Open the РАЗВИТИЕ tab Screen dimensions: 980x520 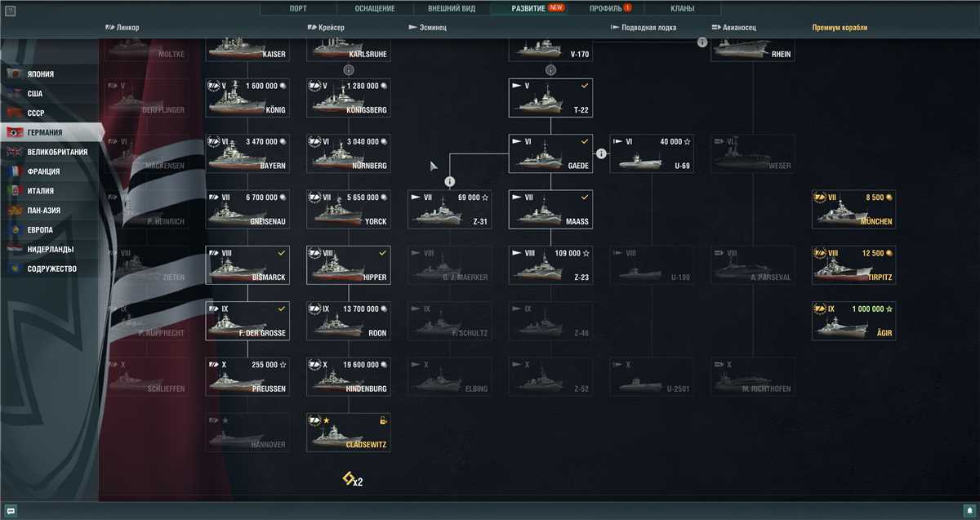(x=528, y=8)
